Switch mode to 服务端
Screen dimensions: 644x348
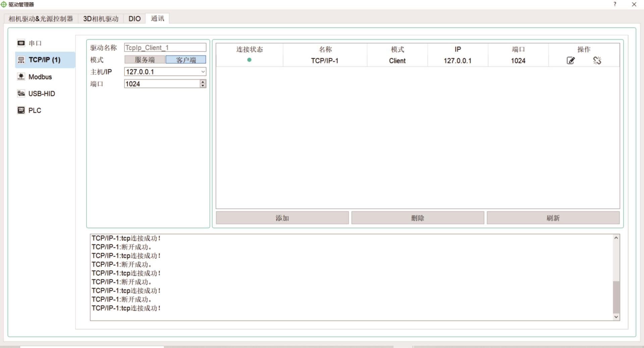(x=144, y=59)
